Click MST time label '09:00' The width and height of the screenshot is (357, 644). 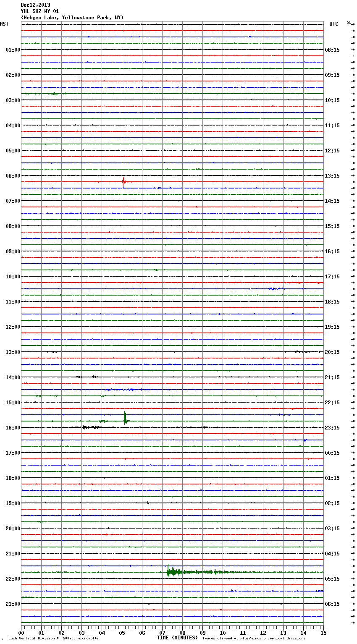click(x=13, y=251)
